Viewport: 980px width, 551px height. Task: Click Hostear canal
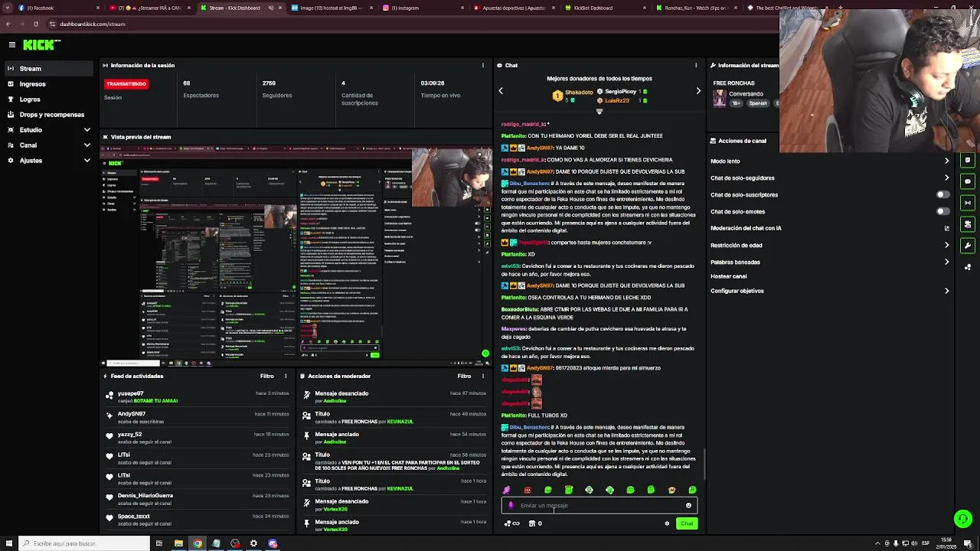(x=728, y=276)
